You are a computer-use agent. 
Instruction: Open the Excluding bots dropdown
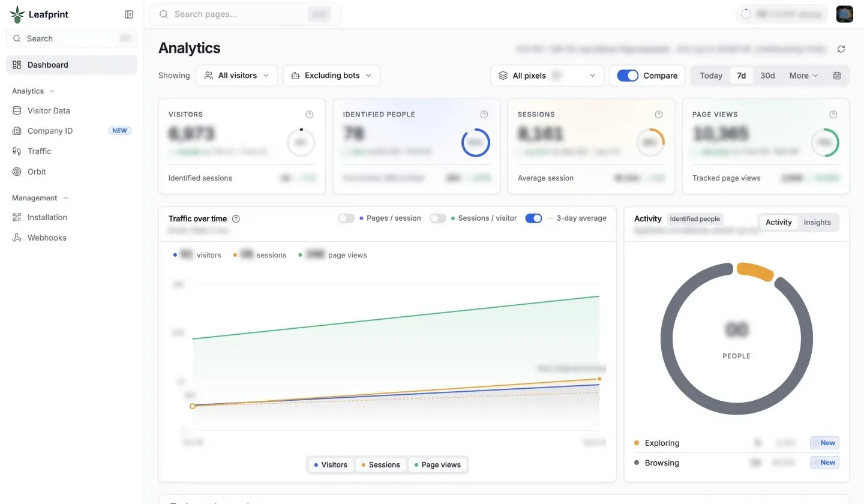[x=332, y=76]
